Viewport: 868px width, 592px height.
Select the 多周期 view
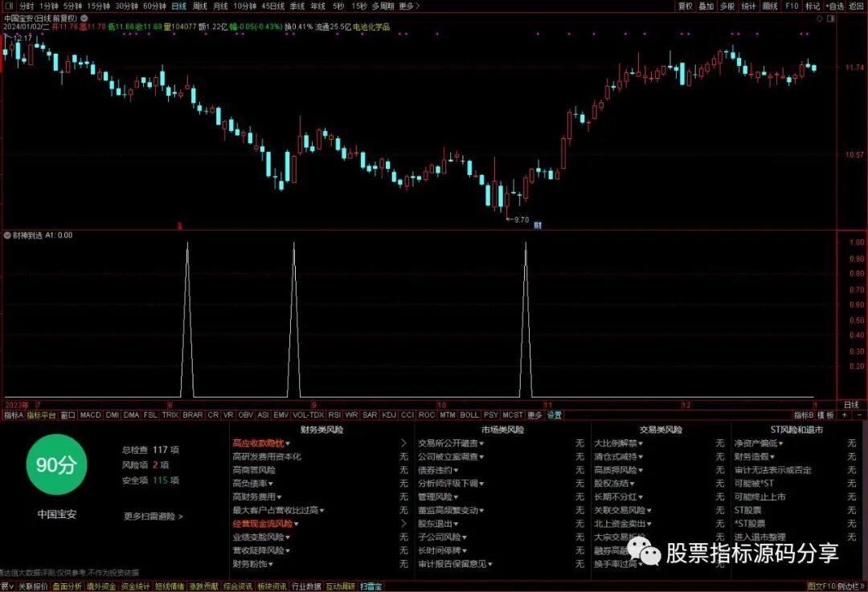(x=383, y=6)
